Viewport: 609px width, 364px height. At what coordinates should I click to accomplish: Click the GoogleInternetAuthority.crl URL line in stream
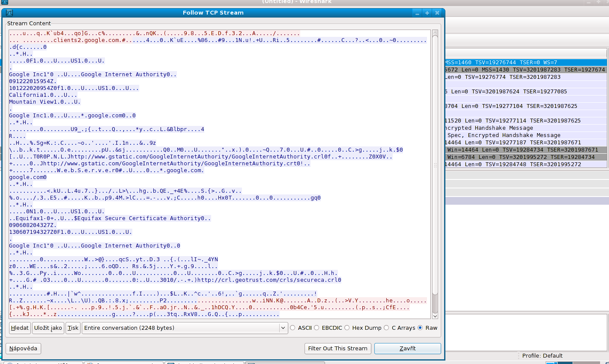pyautogui.click(x=201, y=157)
